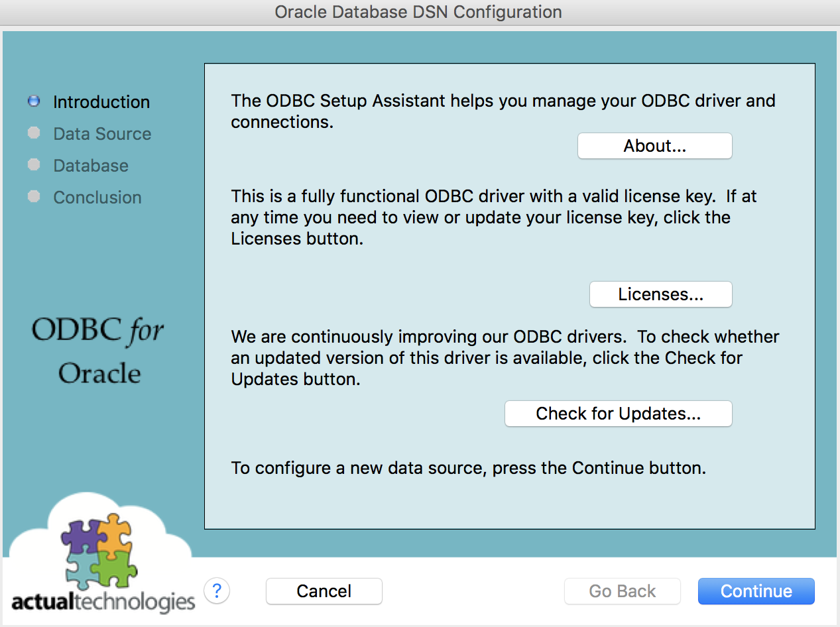840x627 pixels.
Task: Select the Database step indicator bullet
Action: [34, 164]
